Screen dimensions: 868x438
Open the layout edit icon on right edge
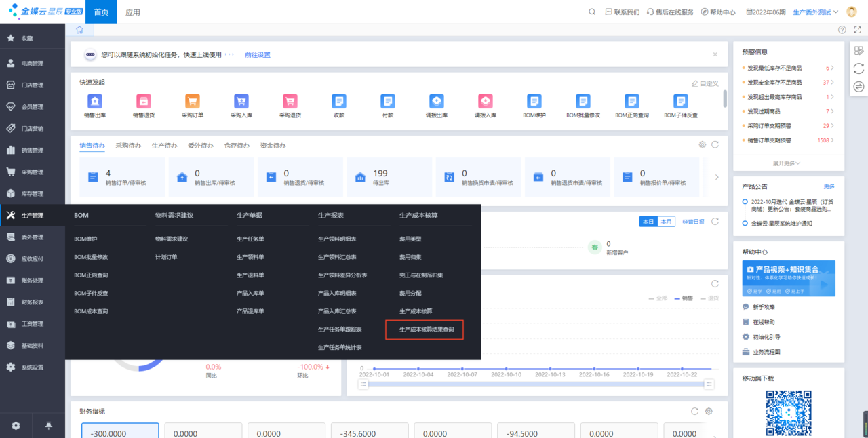click(859, 51)
